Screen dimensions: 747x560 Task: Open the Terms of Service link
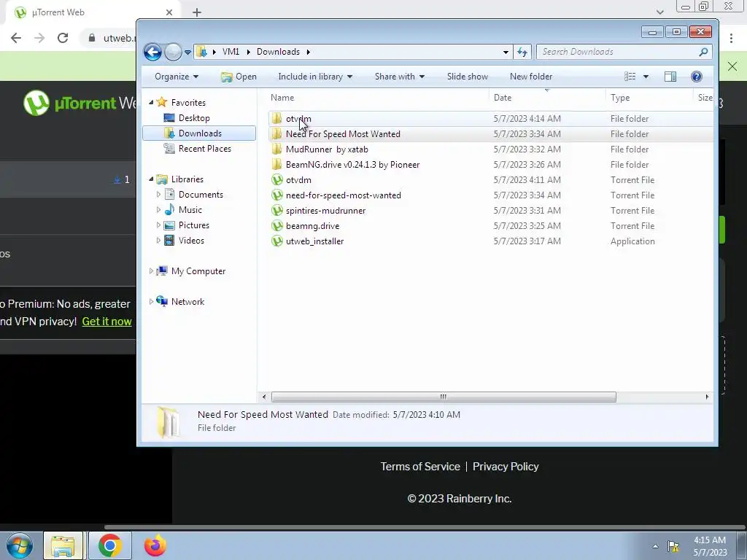[x=420, y=467]
